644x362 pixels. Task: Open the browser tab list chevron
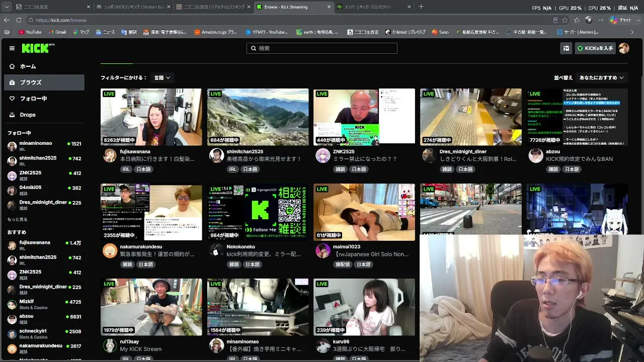(x=7, y=7)
